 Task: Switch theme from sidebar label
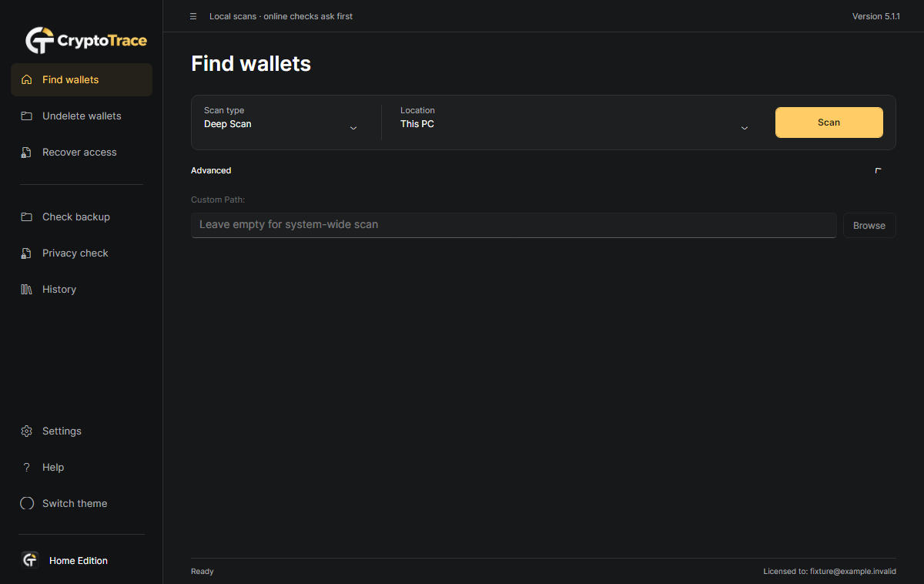pyautogui.click(x=75, y=503)
